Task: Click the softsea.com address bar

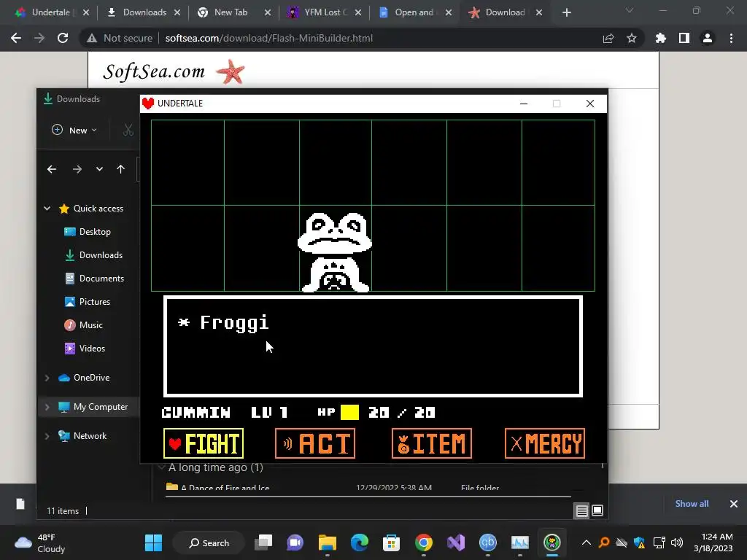Action: click(268, 38)
